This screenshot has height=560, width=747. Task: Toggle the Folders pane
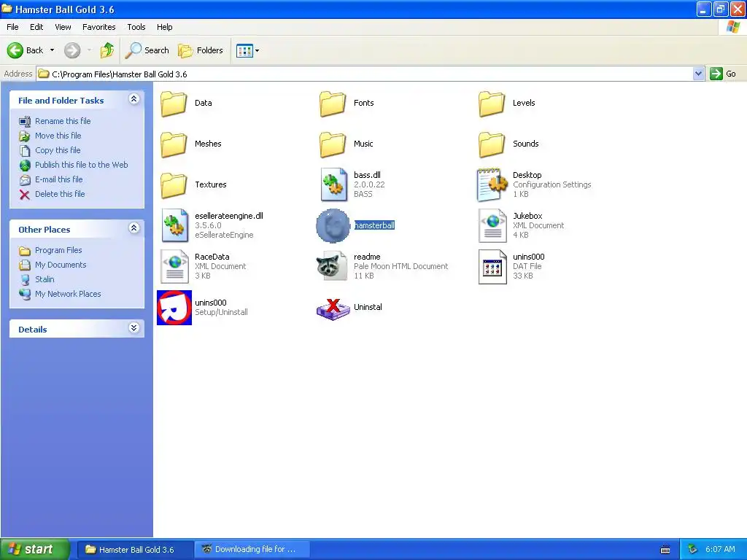[x=201, y=50]
